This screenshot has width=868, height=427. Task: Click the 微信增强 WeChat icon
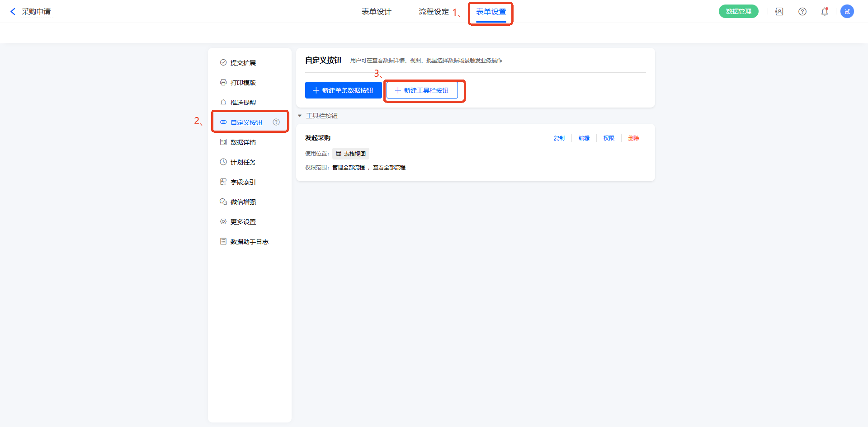[x=223, y=202]
